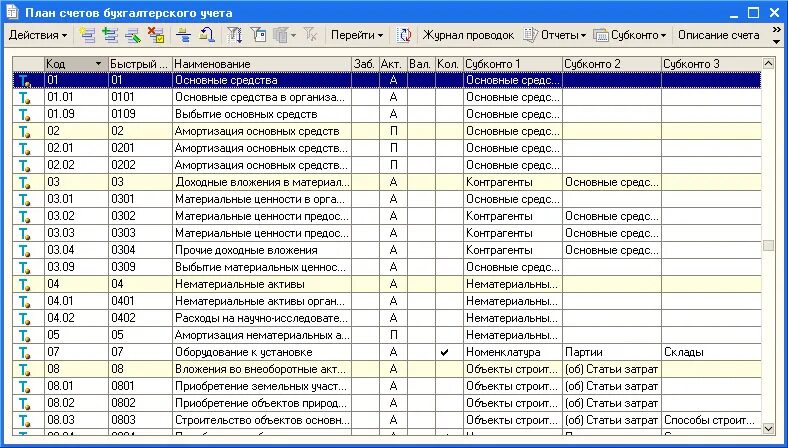Click the Set deletion mark icon

tap(156, 35)
